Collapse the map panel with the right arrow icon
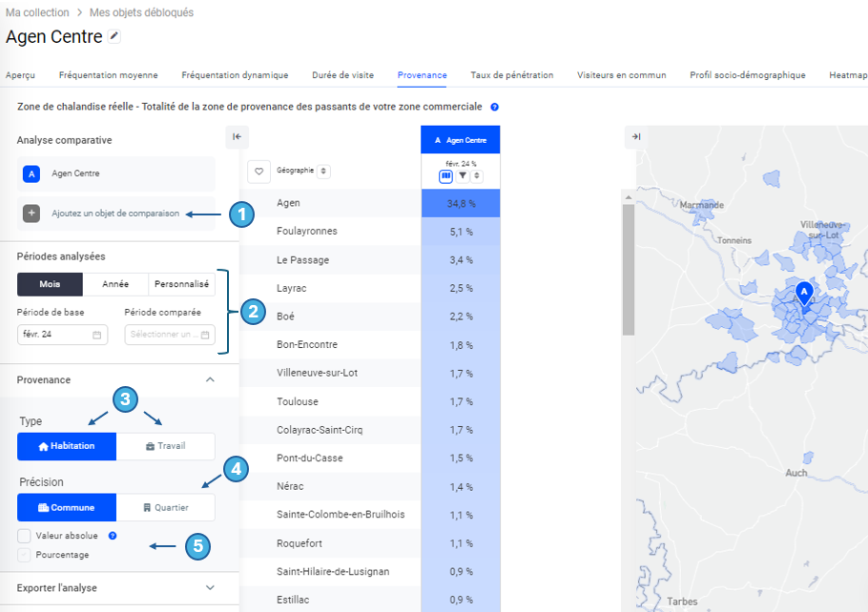This screenshot has height=612, width=868. coord(636,137)
